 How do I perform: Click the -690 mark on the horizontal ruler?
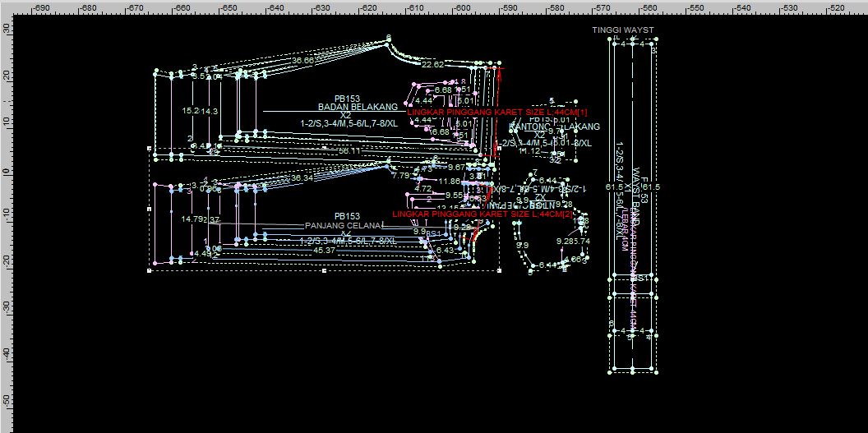40,7
